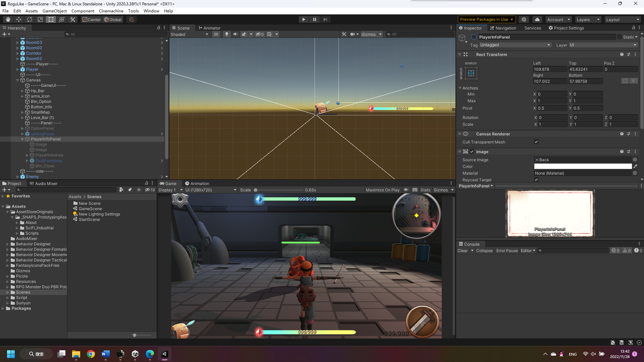The height and width of the screenshot is (362, 644).
Task: Enable the PlayerInfoPanel active checkbox
Action: (474, 37)
